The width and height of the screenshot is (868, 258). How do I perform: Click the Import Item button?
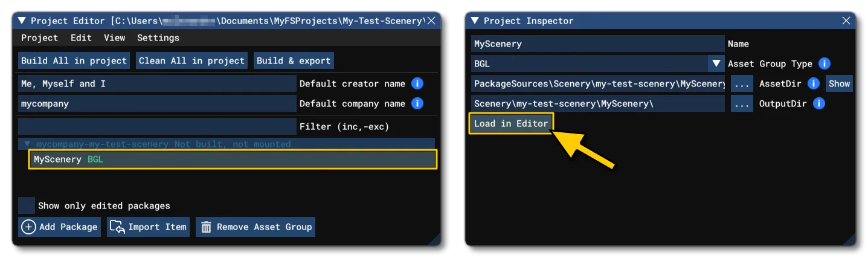pos(148,227)
